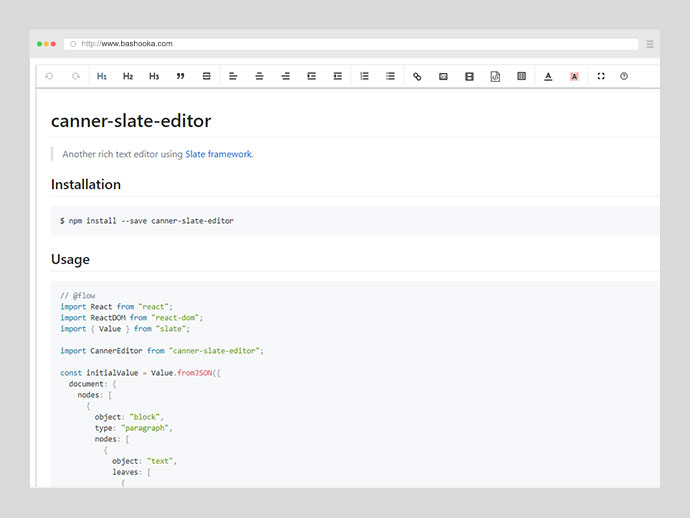This screenshot has width=690, height=518.
Task: Align text center
Action: 259,76
